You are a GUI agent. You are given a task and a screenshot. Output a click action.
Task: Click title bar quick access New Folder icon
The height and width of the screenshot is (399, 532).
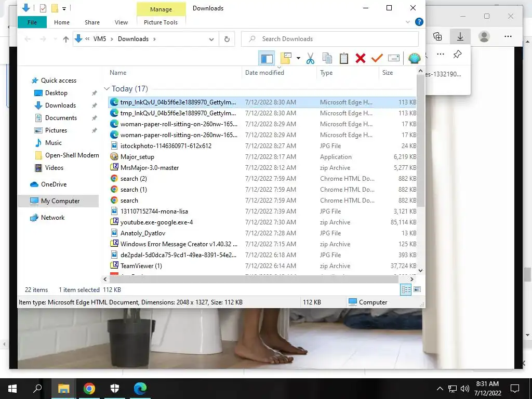54,8
